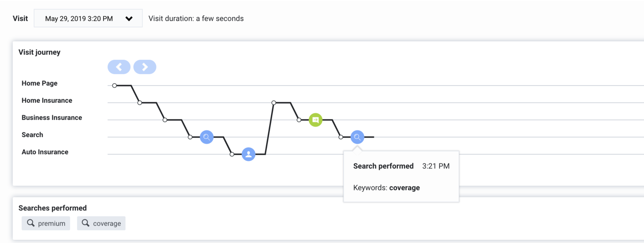Click the right arrow journey navigation button
The image size is (644, 243).
click(x=145, y=67)
